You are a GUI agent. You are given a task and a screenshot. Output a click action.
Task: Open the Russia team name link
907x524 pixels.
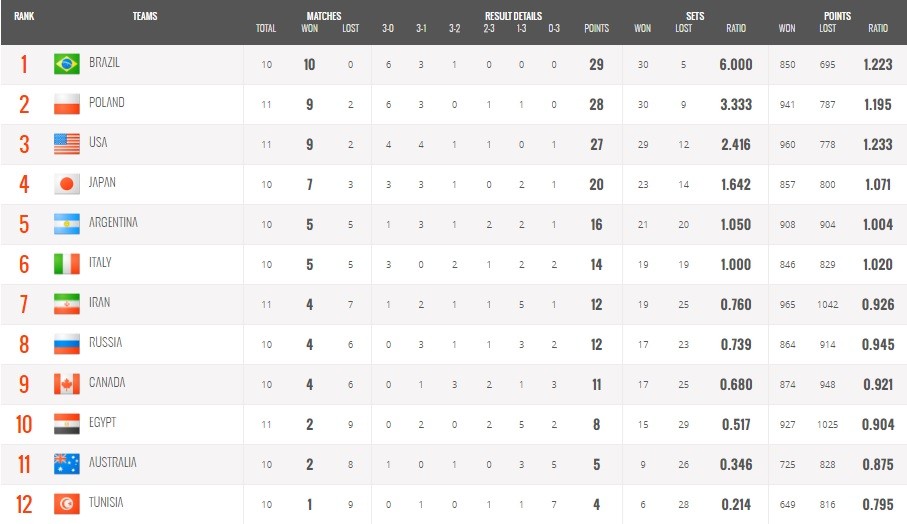(105, 343)
